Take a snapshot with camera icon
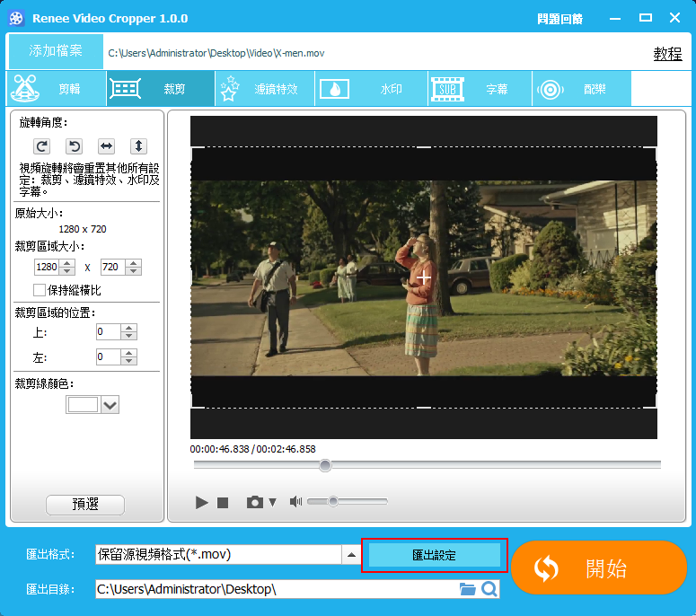This screenshot has height=616, width=696. (x=255, y=502)
